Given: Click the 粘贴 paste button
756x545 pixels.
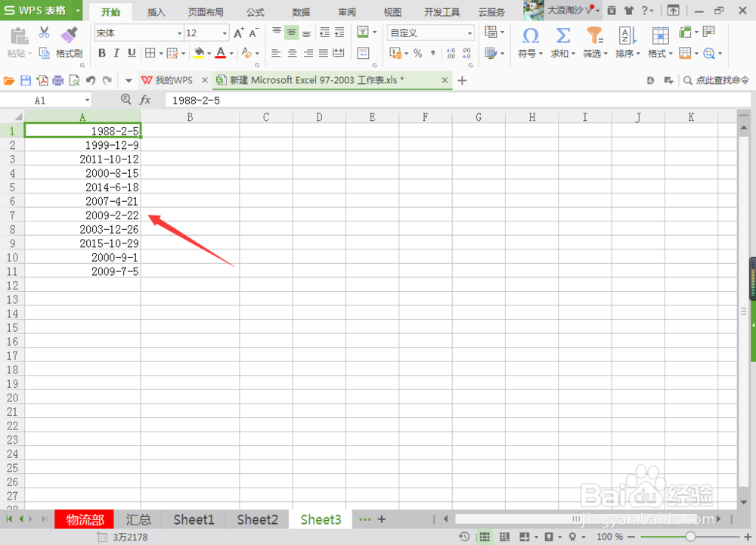Looking at the screenshot, I should pyautogui.click(x=18, y=42).
